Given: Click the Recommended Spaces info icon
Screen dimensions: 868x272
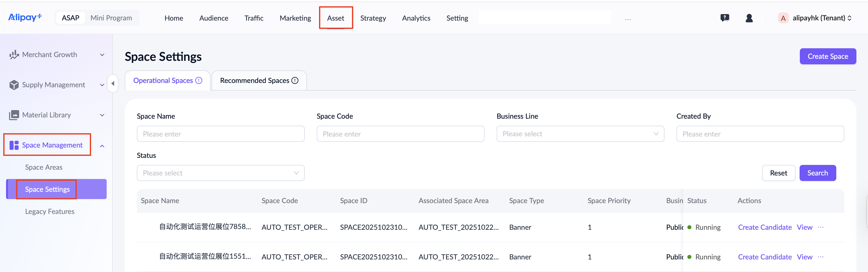Looking at the screenshot, I should pyautogui.click(x=295, y=80).
